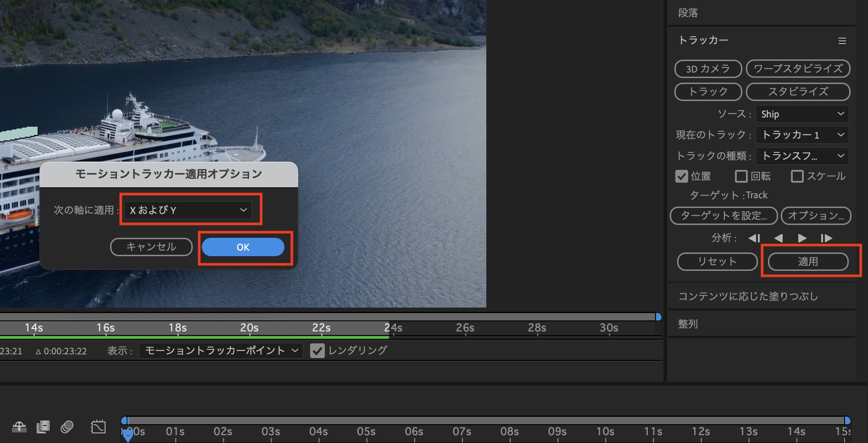Image resolution: width=868 pixels, height=443 pixels.
Task: Analyze one frame forward in Tracker
Action: click(826, 238)
